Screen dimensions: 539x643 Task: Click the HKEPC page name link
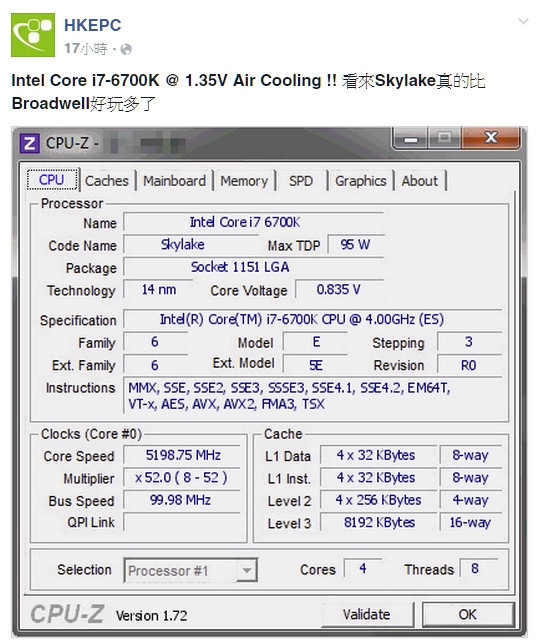pos(93,25)
